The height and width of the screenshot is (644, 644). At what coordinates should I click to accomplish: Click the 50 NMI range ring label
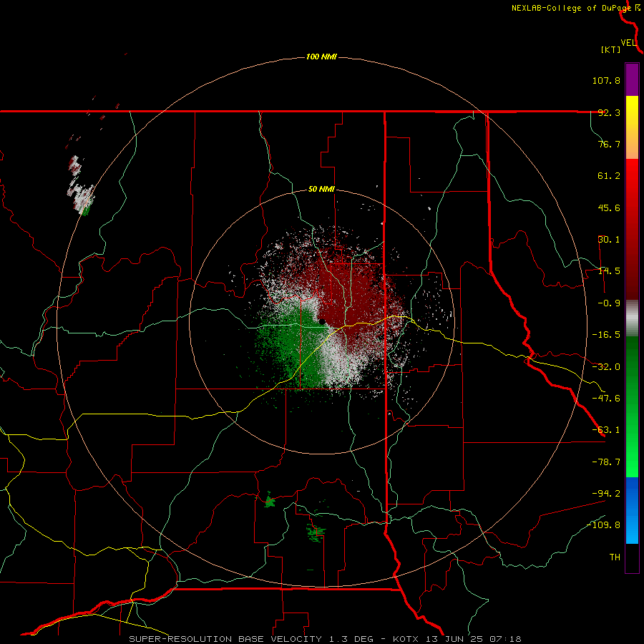(321, 190)
